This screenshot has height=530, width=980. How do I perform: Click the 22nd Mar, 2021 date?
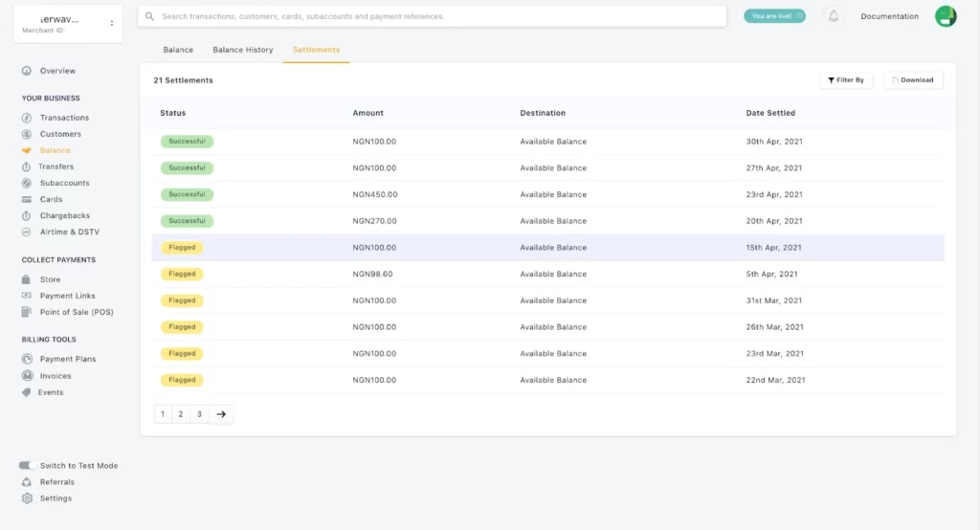775,380
